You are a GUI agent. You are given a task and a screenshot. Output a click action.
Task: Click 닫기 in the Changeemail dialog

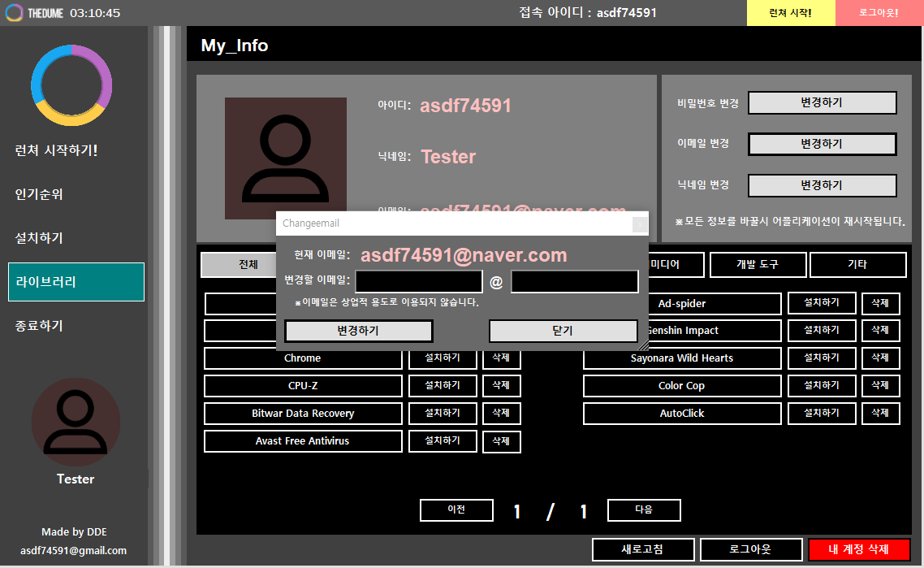(563, 331)
